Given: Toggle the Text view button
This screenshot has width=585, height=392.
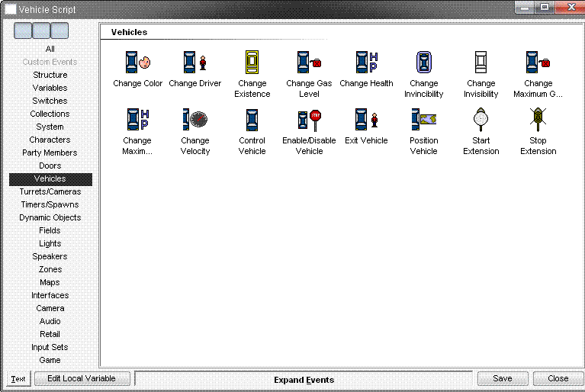Looking at the screenshot, I should (18, 379).
